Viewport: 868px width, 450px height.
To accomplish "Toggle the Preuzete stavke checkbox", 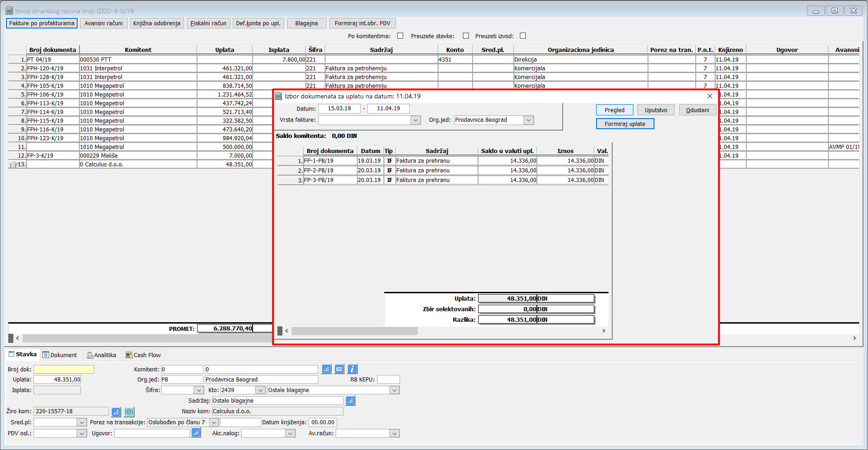I will click(466, 36).
